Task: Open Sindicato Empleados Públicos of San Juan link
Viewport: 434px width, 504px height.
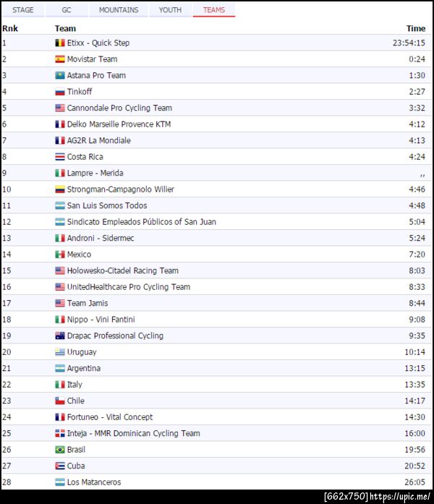Action: (x=142, y=222)
